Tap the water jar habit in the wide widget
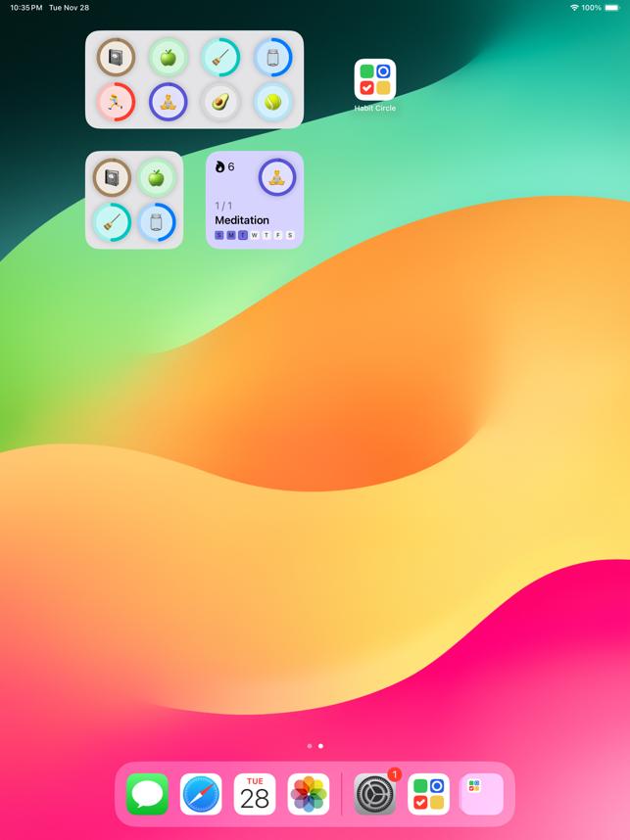 [x=273, y=58]
